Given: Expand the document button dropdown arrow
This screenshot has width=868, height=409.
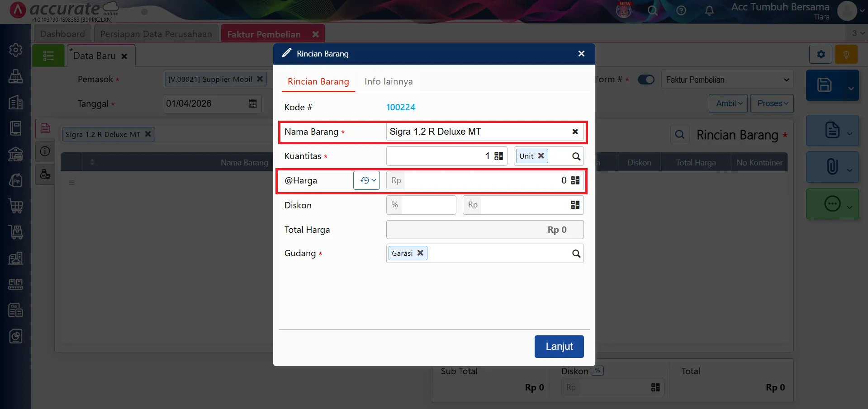Looking at the screenshot, I should coord(850,133).
